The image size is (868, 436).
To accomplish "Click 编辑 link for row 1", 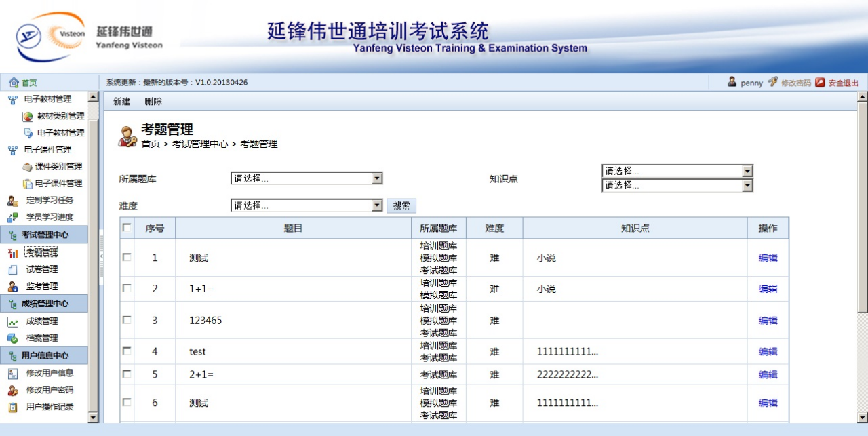I will point(768,258).
